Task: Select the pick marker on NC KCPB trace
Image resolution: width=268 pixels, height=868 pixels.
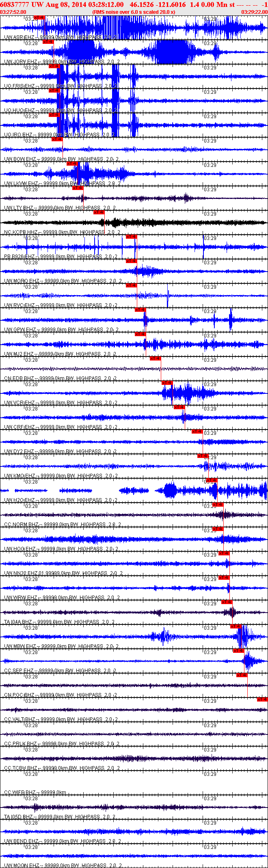Action: click(99, 212)
